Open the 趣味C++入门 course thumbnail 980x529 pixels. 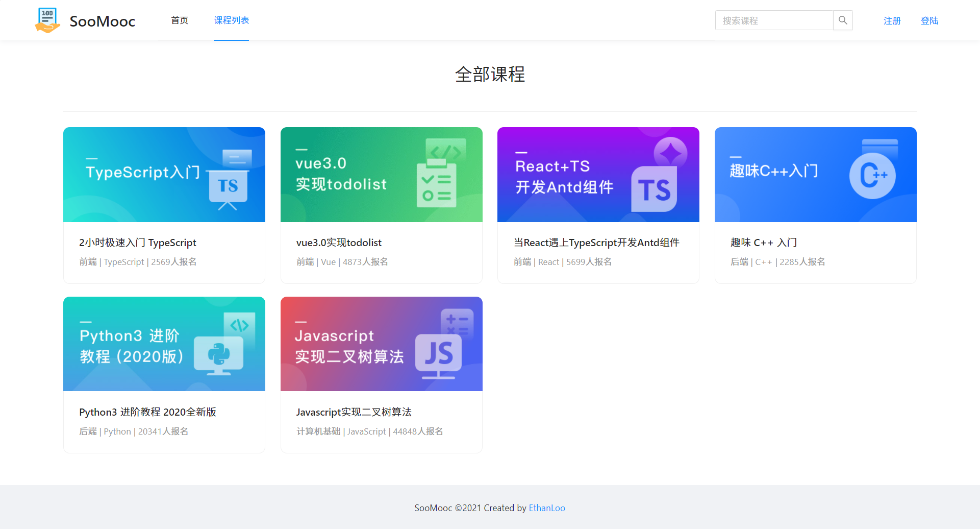(x=816, y=175)
